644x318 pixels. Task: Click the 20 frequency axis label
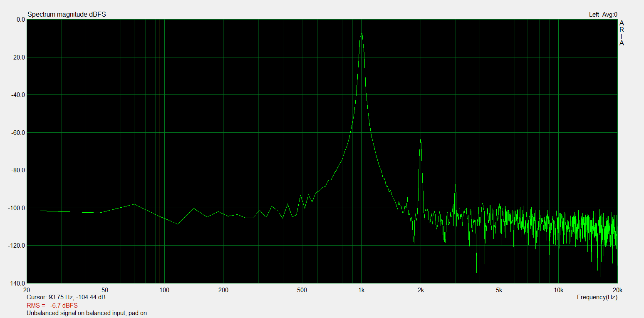[x=27, y=290]
